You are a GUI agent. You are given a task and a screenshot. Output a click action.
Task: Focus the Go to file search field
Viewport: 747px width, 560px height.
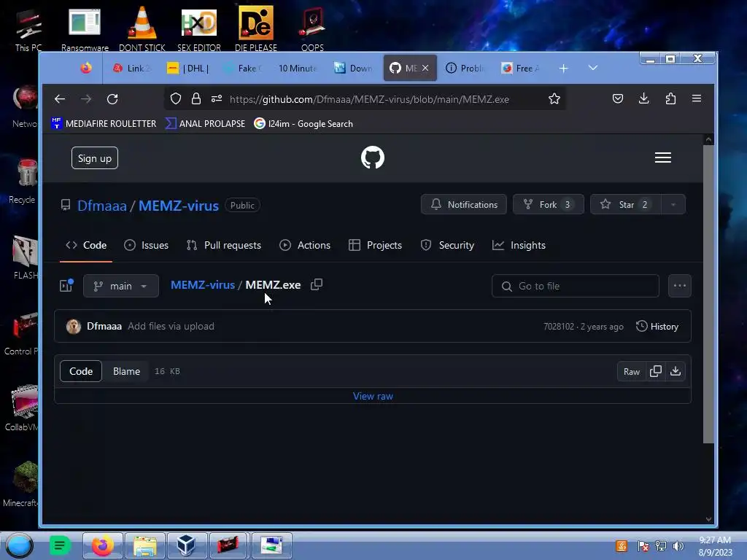[576, 286]
